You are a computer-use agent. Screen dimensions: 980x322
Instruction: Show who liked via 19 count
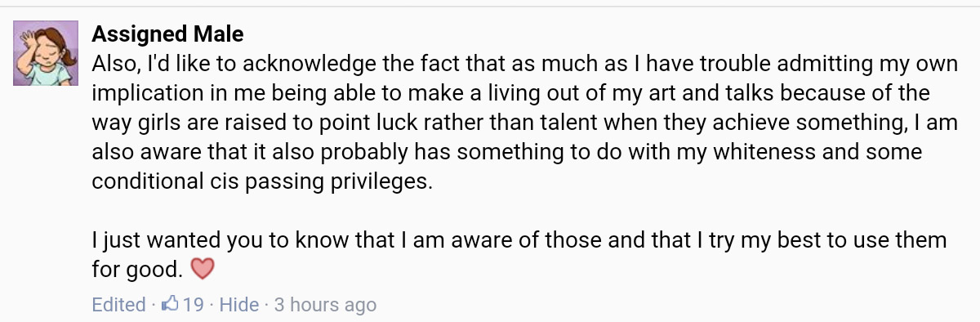[193, 305]
